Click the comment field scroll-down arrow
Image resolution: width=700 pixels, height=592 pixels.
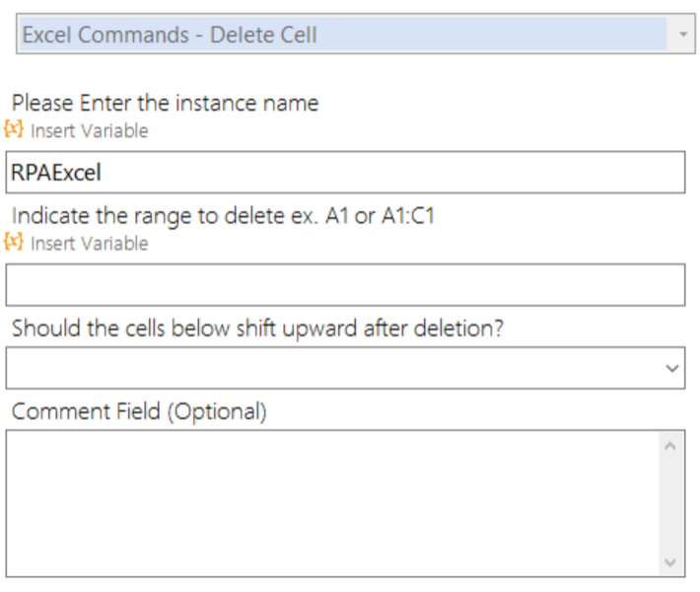pos(670,562)
